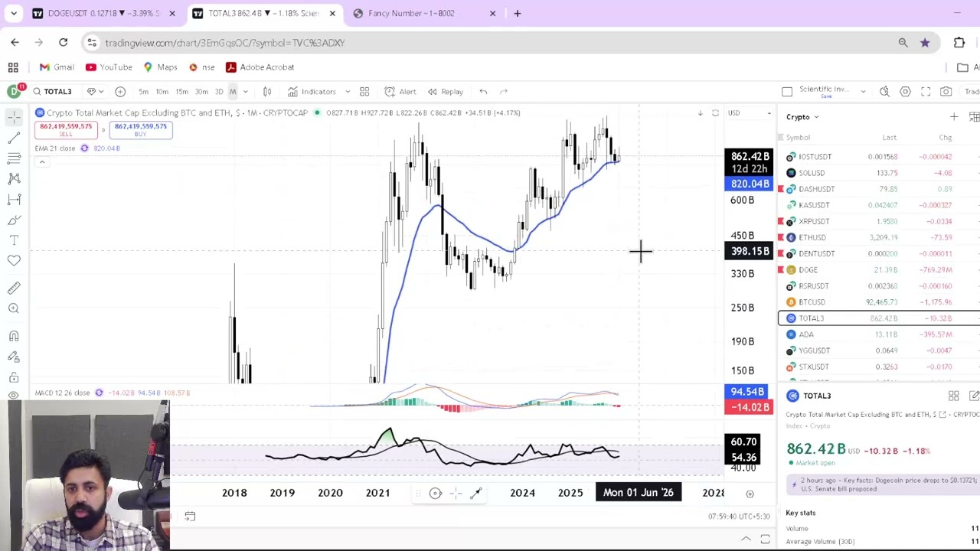Bookmark this page with star icon

pos(925,43)
